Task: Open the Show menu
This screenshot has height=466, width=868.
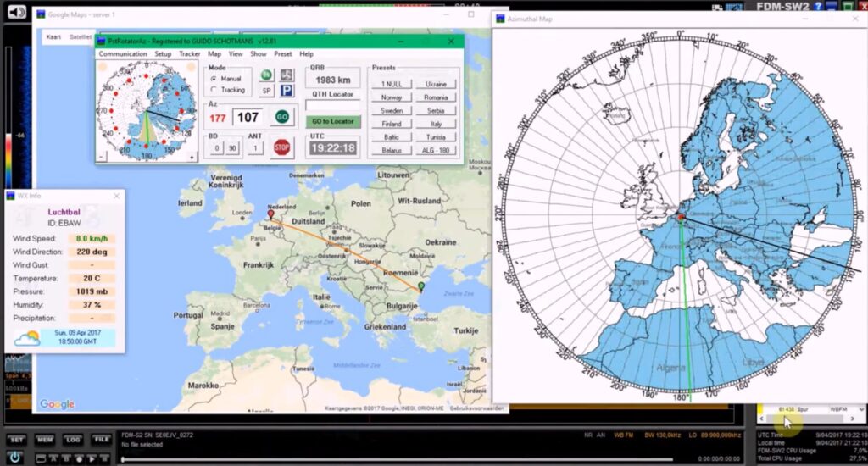Action: pyautogui.click(x=259, y=53)
